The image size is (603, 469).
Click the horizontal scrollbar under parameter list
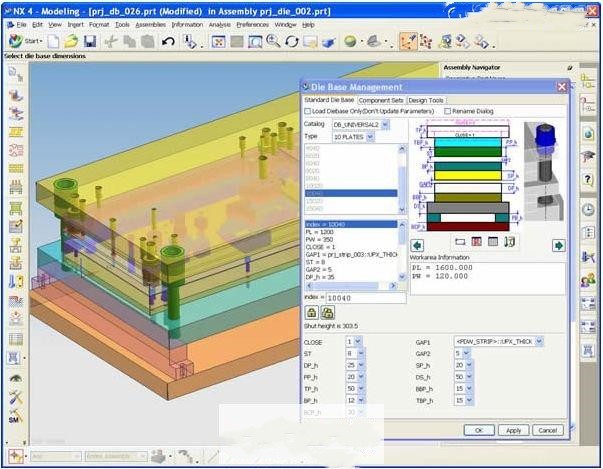pyautogui.click(x=351, y=286)
